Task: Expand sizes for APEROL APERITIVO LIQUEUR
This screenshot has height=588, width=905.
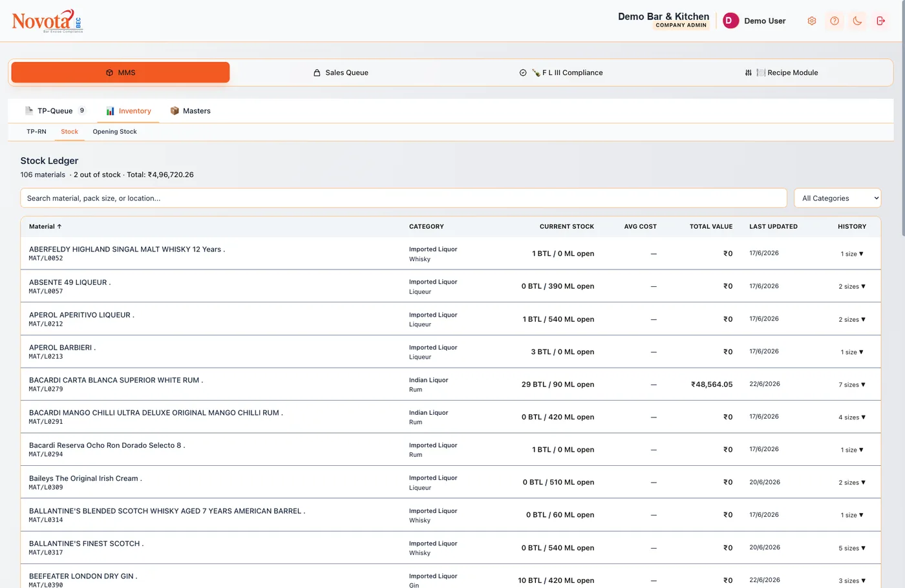Action: pos(852,319)
